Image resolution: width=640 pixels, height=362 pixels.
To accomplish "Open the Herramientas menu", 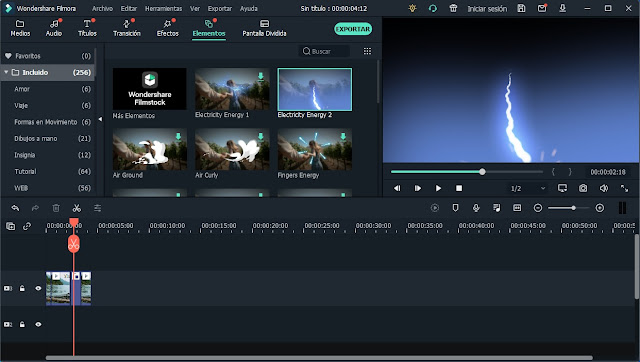I will [x=163, y=8].
